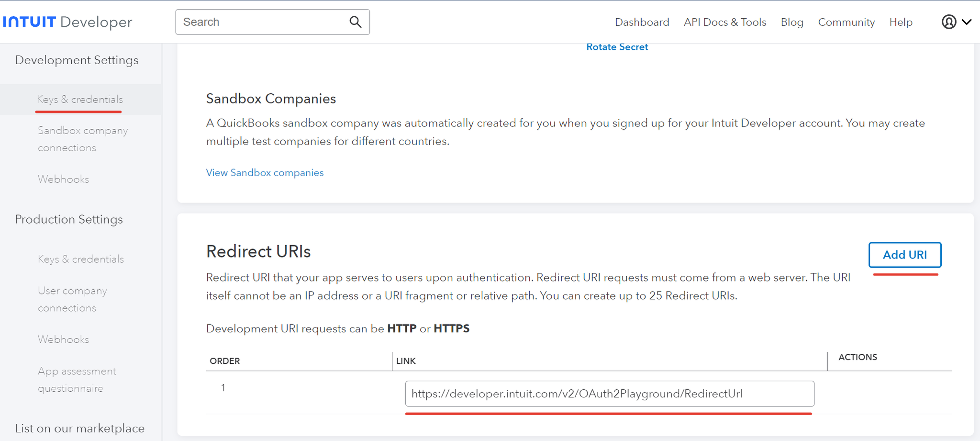Open Sandbox company connections

click(82, 139)
